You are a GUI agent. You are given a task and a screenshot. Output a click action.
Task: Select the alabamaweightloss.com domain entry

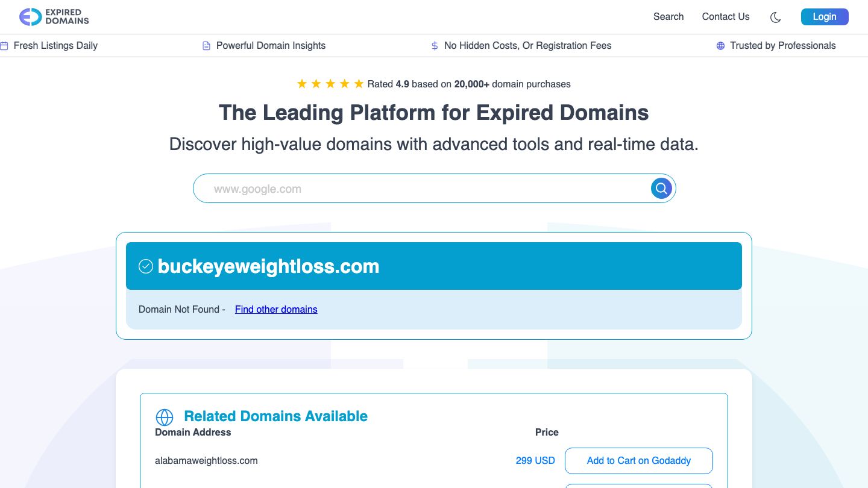pos(206,461)
